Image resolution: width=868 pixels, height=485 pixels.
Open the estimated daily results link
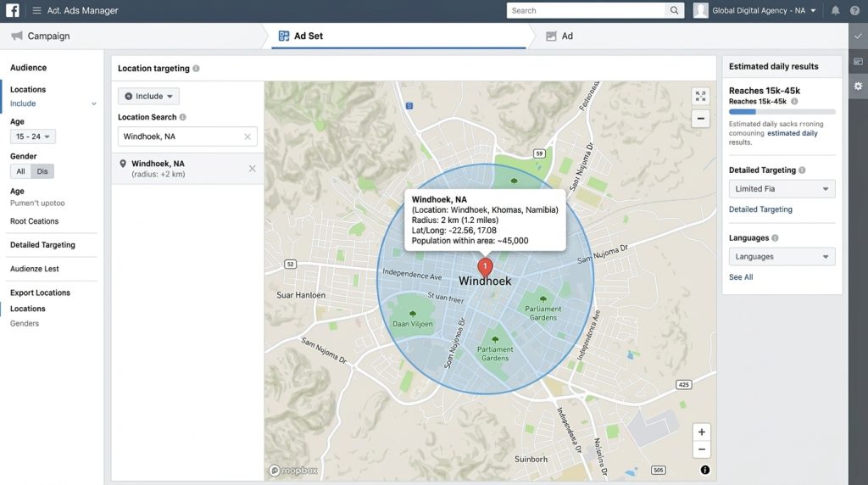793,133
